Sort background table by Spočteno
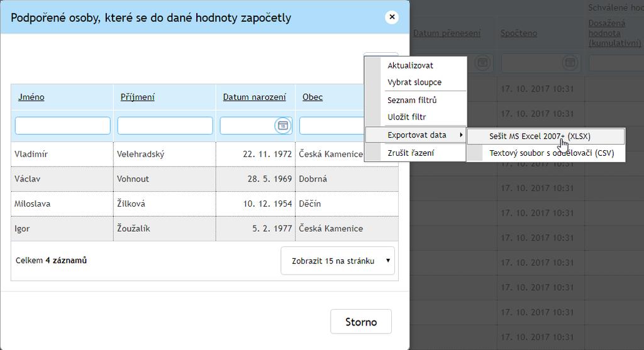 point(519,33)
